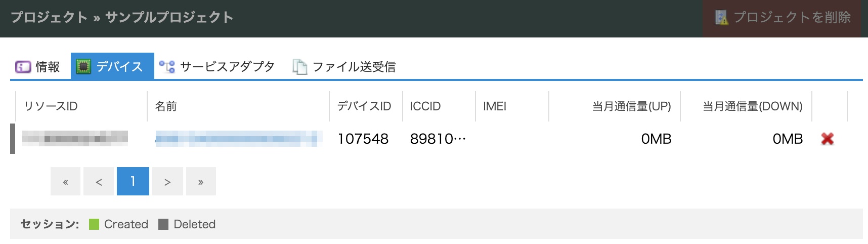
Task: Go to next page of devices
Action: click(x=167, y=181)
